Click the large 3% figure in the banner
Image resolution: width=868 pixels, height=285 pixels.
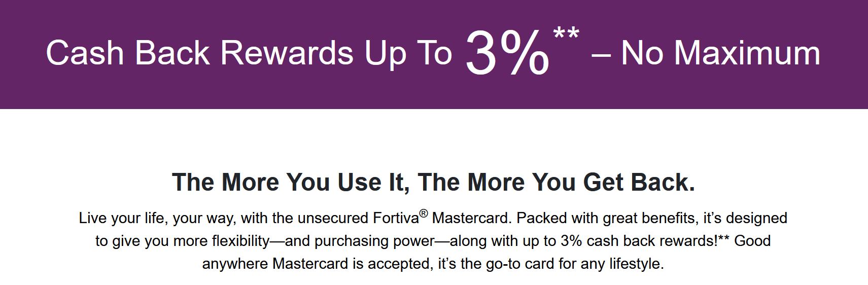click(507, 52)
